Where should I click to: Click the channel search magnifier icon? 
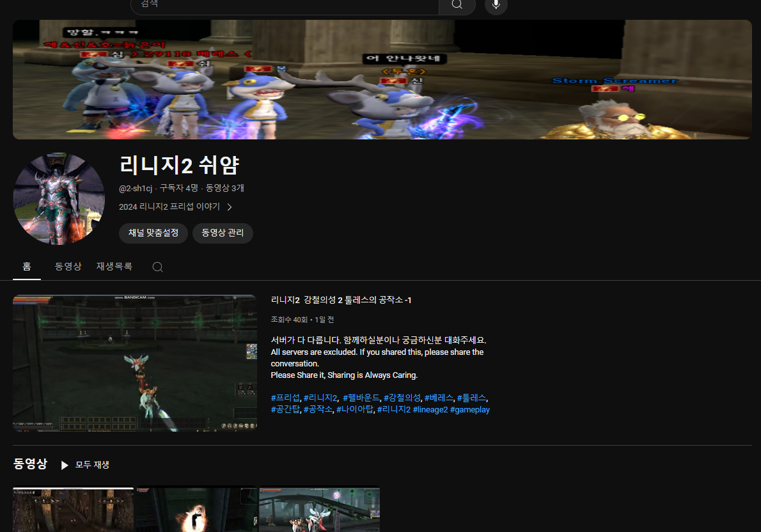(158, 267)
